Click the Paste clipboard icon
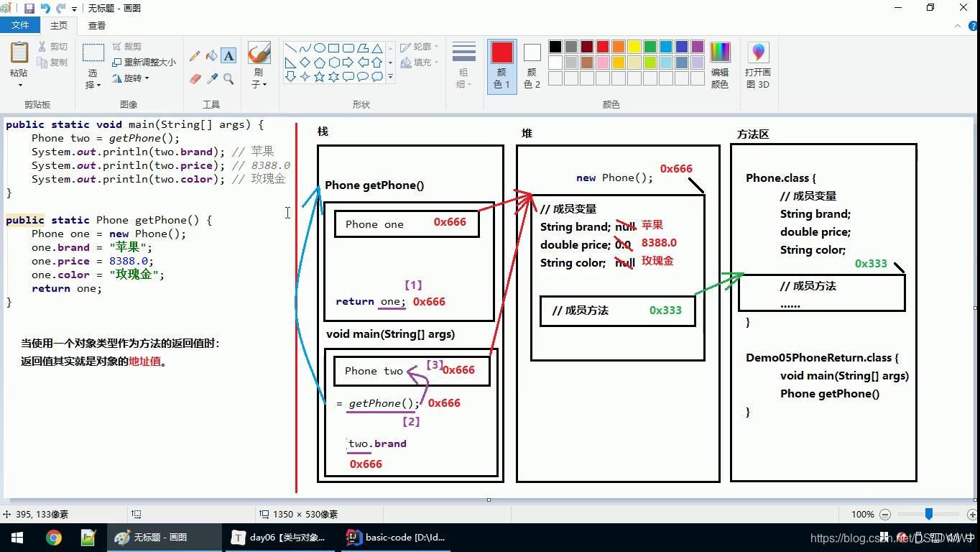The height and width of the screenshot is (552, 980). 19,53
